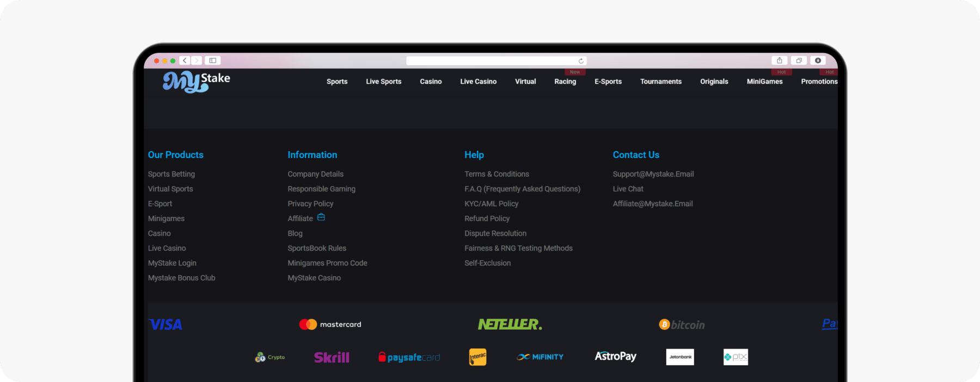Image resolution: width=980 pixels, height=382 pixels.
Task: Open the Live Casino nav item
Action: (x=479, y=82)
